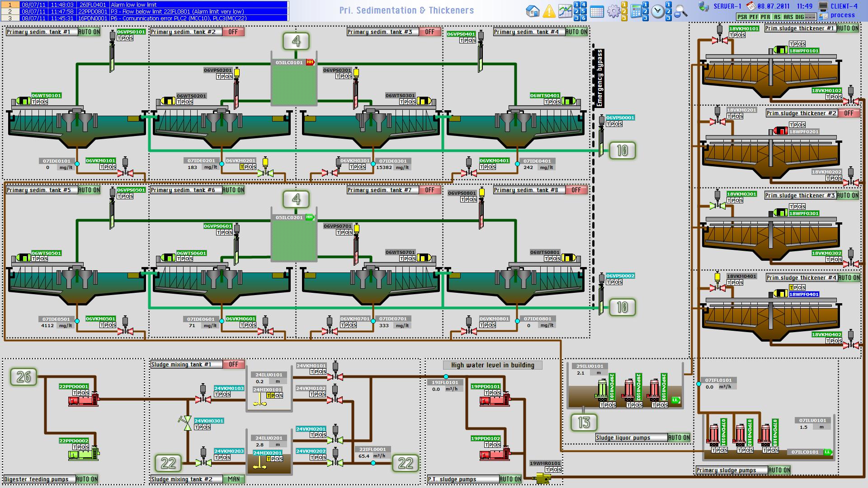
Task: Jump to page 26 link button
Action: 24,376
